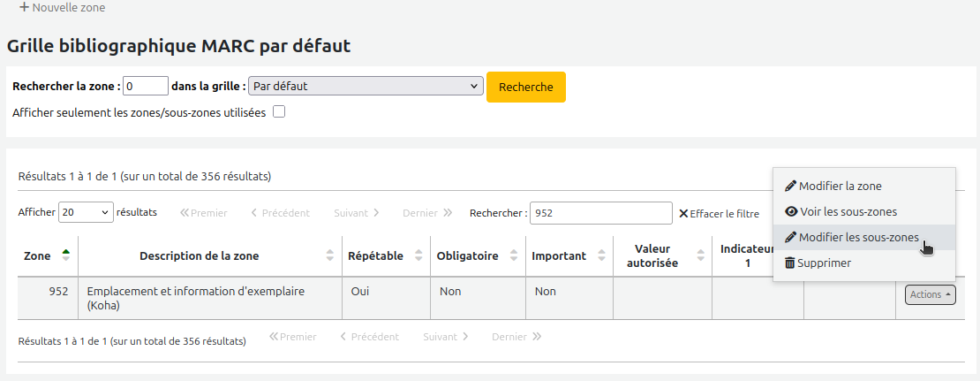The width and height of the screenshot is (980, 381).
Task: Open the Afficher 20 résultats dropdown
Action: click(87, 213)
